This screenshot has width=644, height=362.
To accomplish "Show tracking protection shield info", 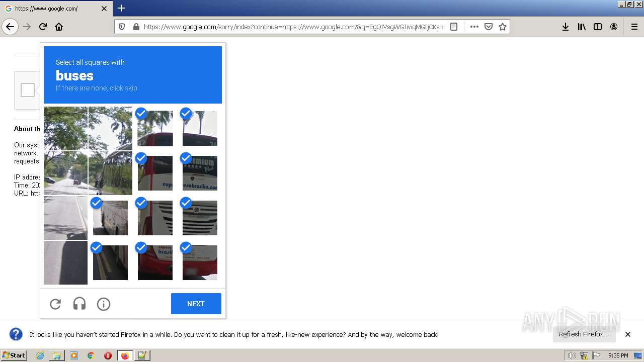I will [122, 27].
